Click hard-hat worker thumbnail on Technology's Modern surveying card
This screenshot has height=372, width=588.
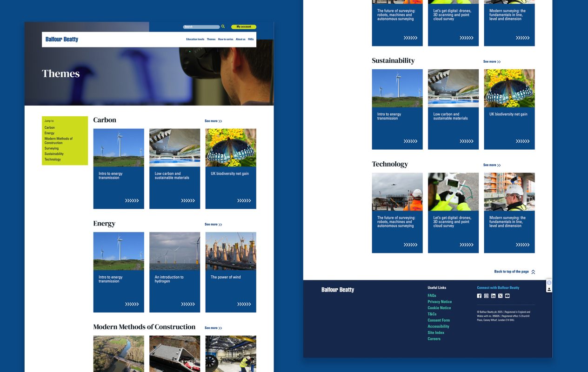pyautogui.click(x=509, y=192)
